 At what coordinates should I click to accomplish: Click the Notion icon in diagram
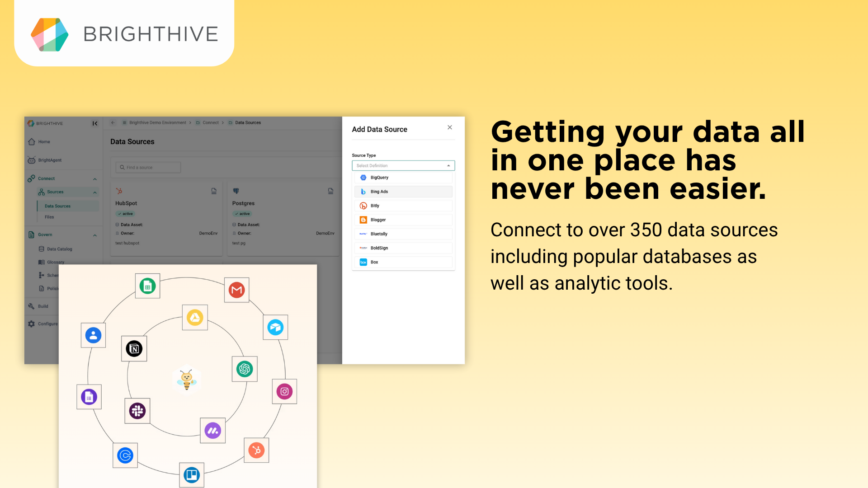click(x=134, y=348)
